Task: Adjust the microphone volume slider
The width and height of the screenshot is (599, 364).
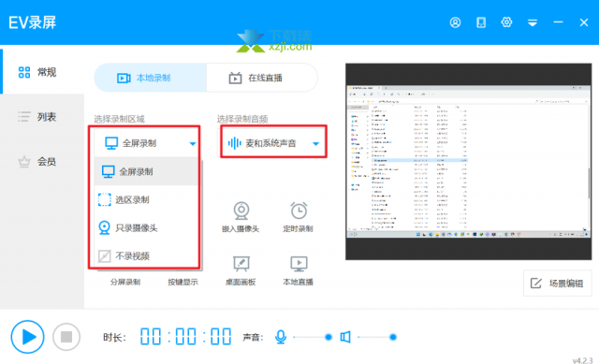Action: (x=313, y=337)
